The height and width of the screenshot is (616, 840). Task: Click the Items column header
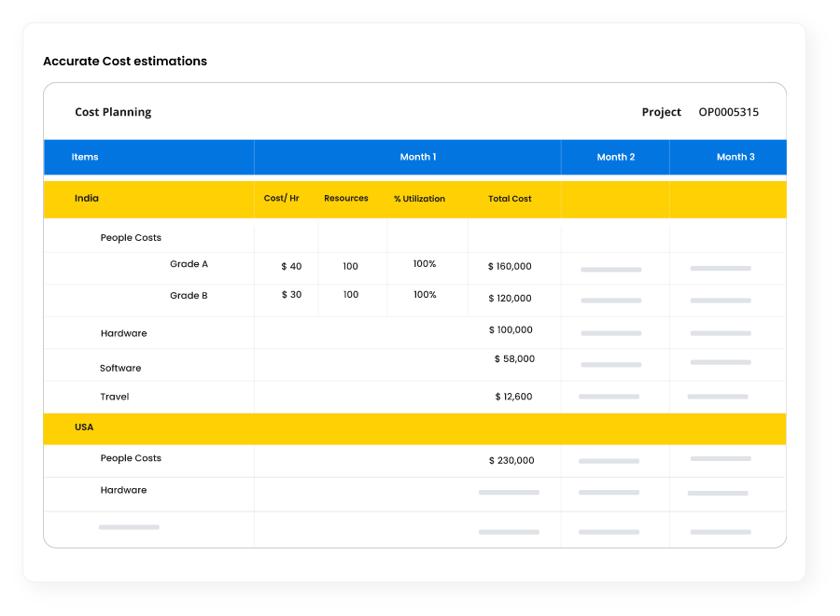coord(85,157)
